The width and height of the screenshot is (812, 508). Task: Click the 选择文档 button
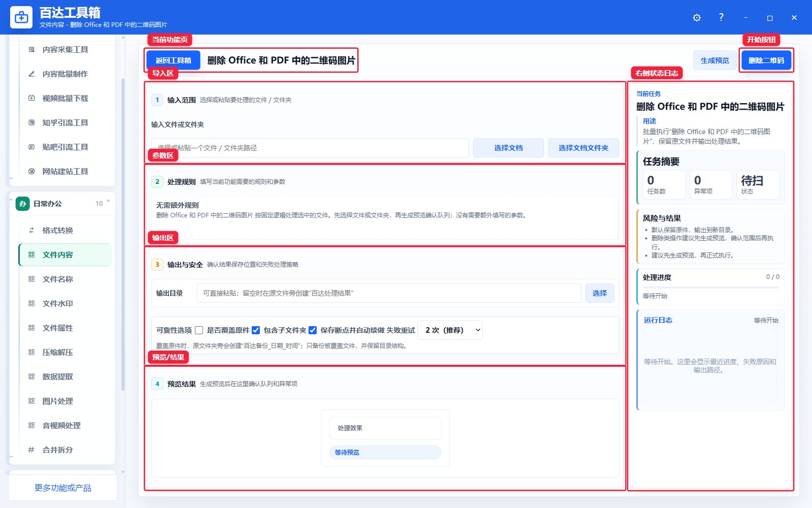tap(509, 148)
